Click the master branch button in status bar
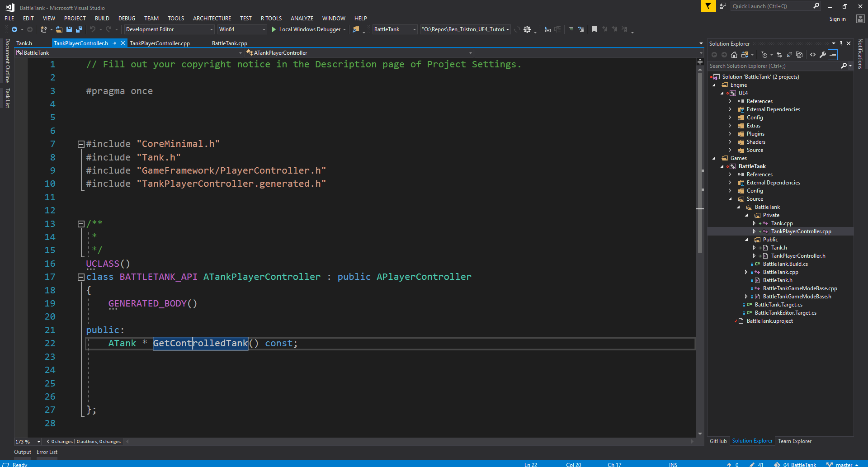868x467 pixels. coord(843,464)
